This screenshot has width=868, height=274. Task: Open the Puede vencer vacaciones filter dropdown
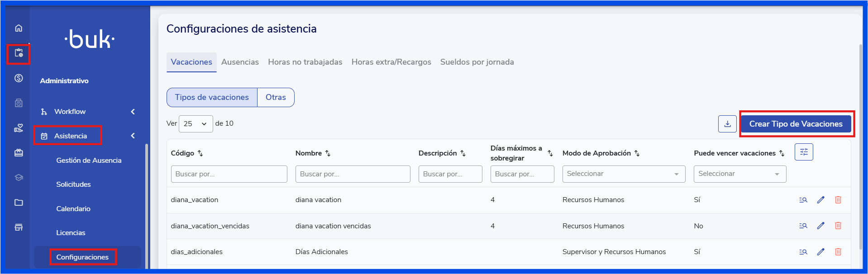coord(739,174)
